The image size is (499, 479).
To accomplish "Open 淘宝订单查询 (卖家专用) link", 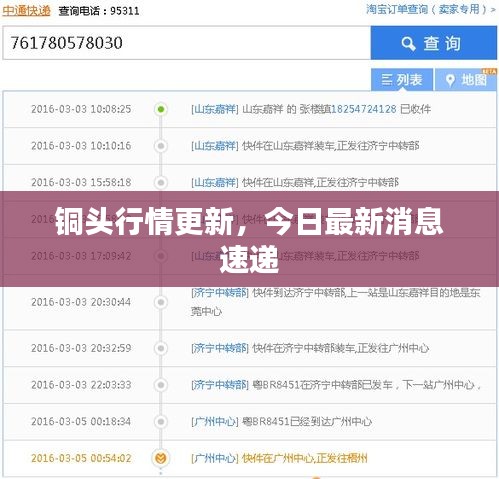I will pyautogui.click(x=430, y=9).
